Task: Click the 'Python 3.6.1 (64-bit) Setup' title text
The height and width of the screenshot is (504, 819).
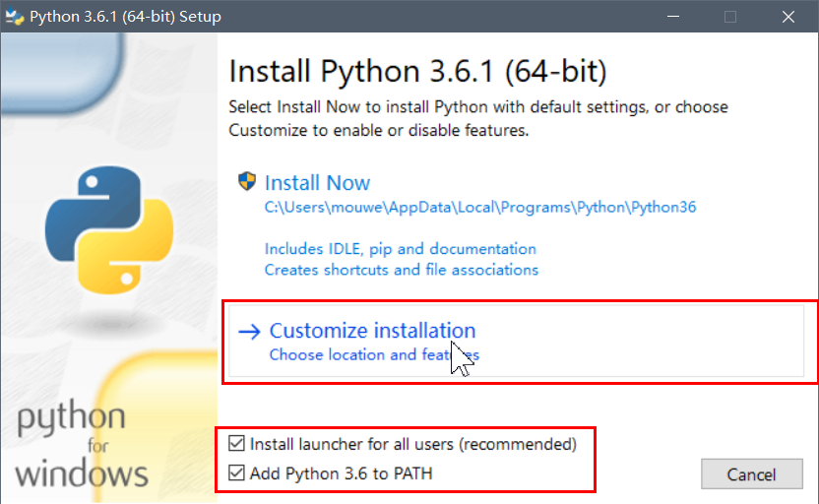Action: click(x=125, y=16)
